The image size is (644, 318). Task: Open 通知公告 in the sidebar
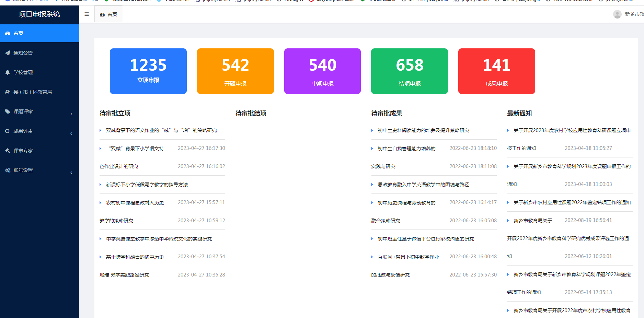(x=39, y=53)
